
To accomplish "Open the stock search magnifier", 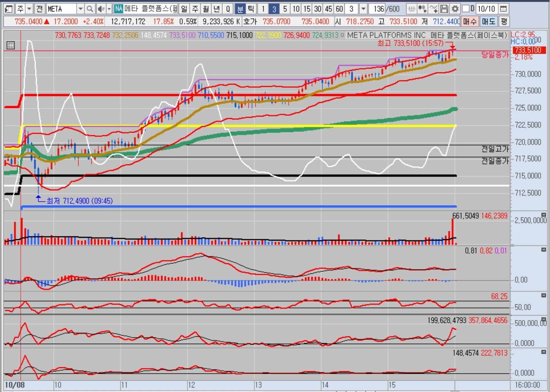I will coord(90,8).
